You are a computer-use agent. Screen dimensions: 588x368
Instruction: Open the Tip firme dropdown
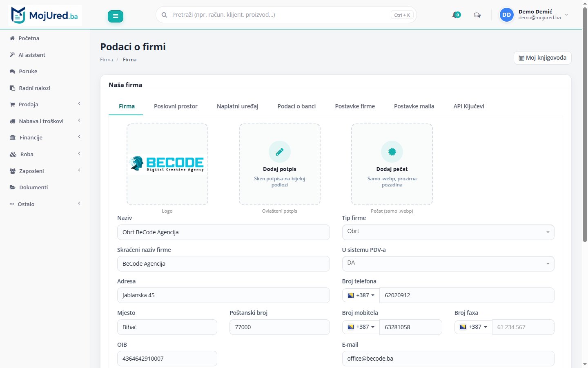pyautogui.click(x=448, y=232)
